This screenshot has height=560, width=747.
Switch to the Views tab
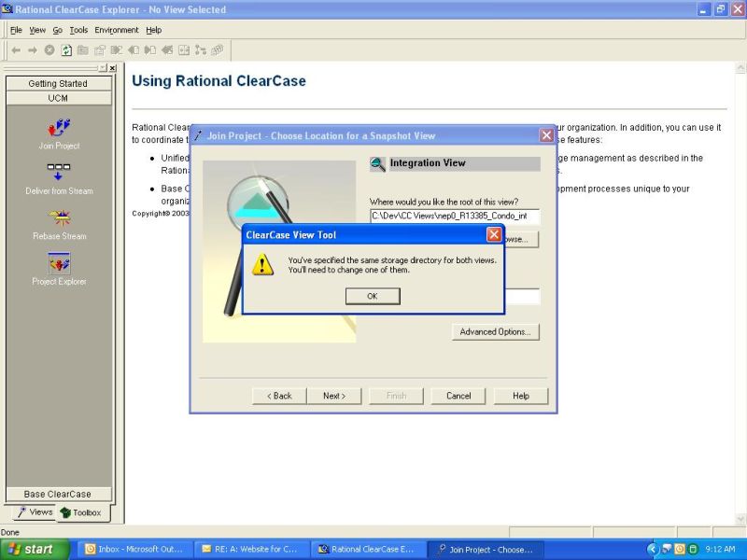click(x=35, y=512)
